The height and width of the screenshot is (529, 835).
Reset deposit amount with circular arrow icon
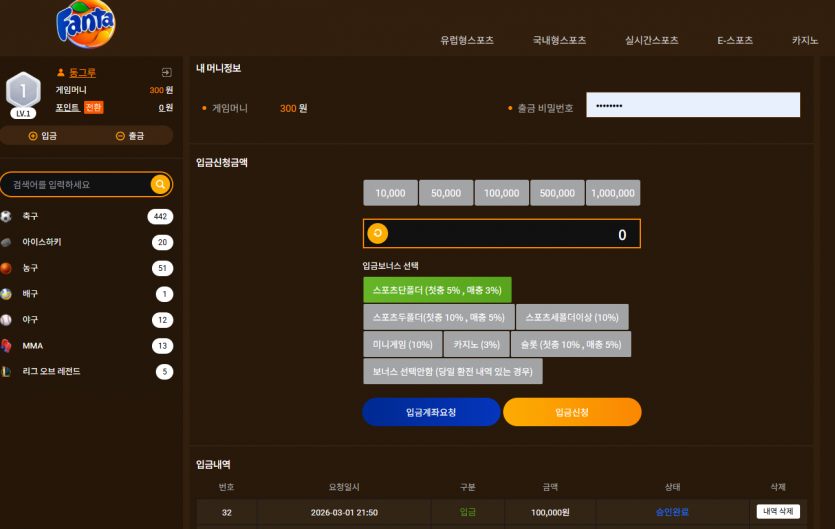[378, 233]
